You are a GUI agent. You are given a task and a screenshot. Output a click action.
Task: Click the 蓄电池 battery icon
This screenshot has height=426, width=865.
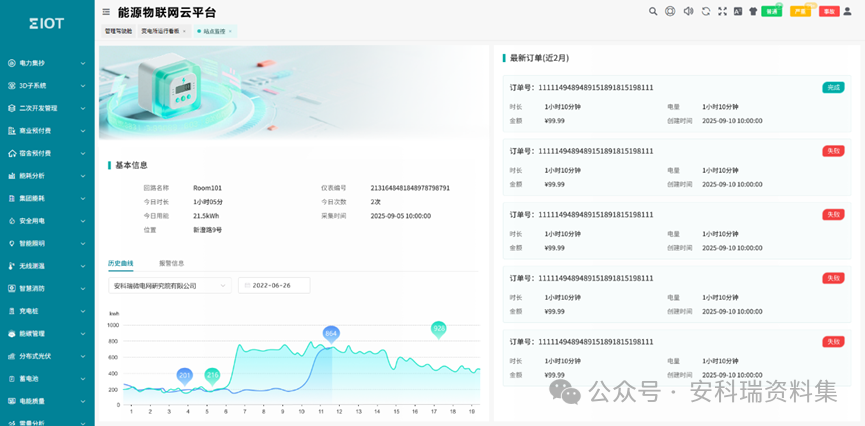pos(12,379)
